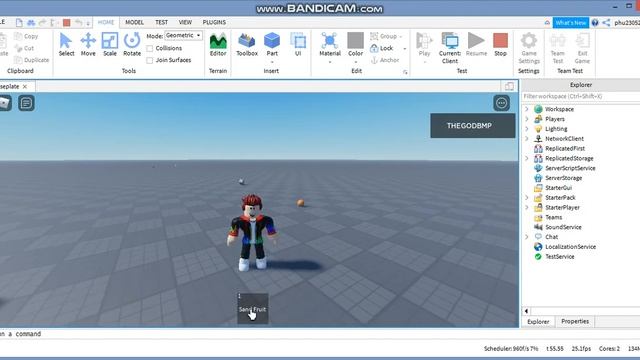The width and height of the screenshot is (640, 360).
Task: Switch to the Explorer panel tab
Action: (x=538, y=322)
